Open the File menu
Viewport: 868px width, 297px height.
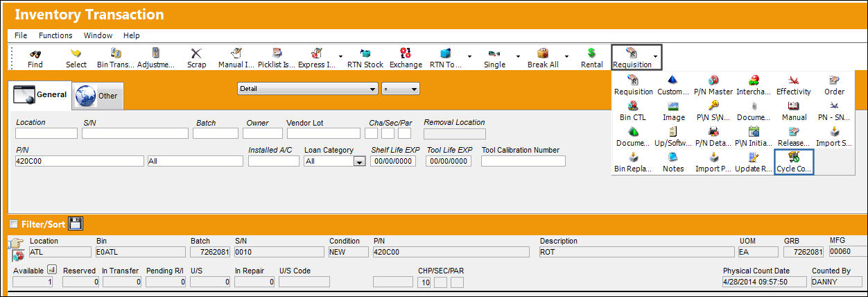[x=21, y=35]
